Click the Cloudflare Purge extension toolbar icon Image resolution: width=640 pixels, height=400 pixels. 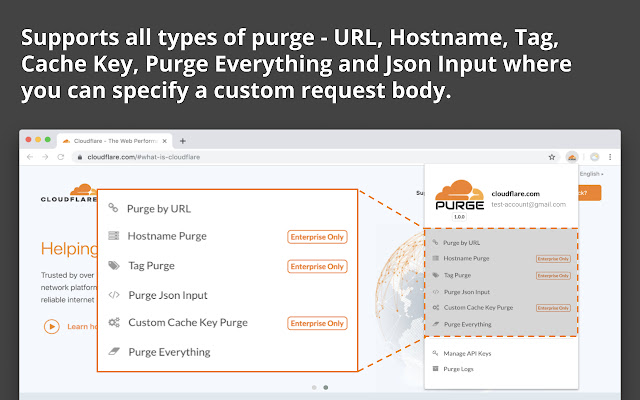pyautogui.click(x=572, y=157)
